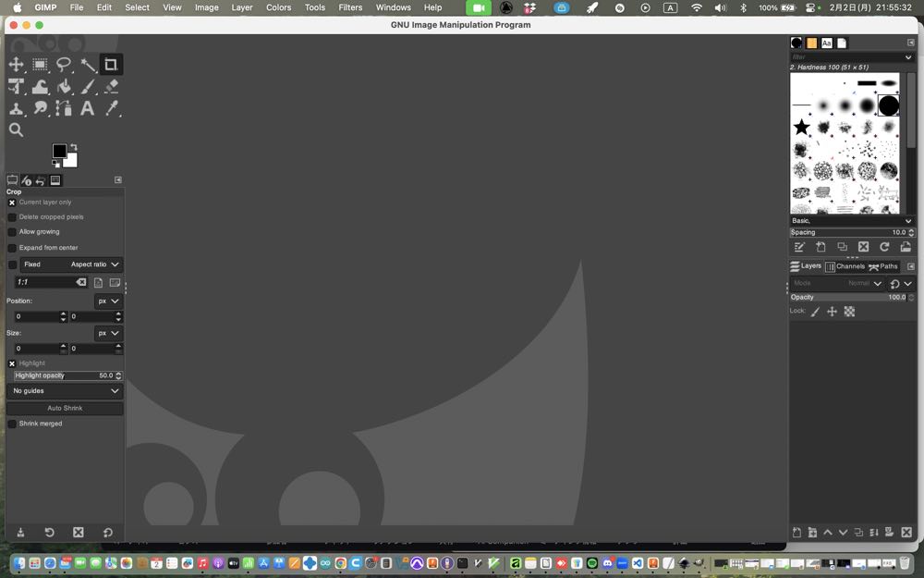Select the Zoom magnifier tool

[x=16, y=129]
